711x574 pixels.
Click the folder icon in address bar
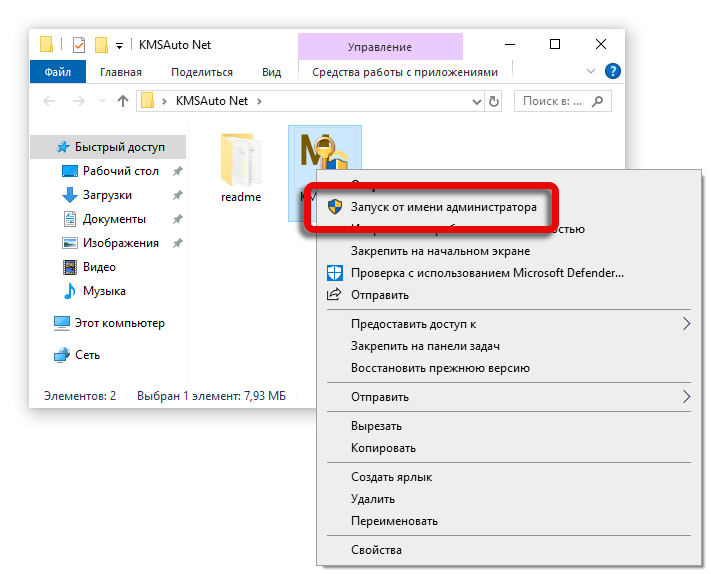[x=147, y=101]
